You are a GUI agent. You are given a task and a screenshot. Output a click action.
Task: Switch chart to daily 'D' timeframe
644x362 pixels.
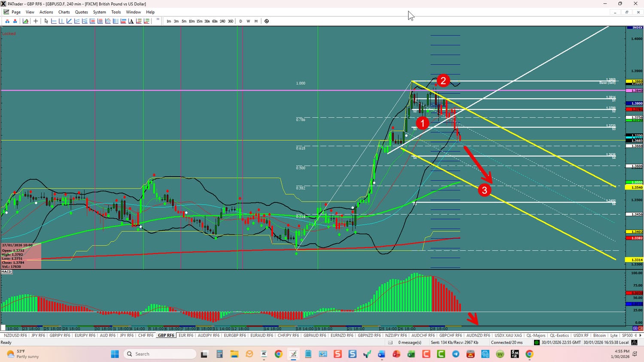pos(240,21)
